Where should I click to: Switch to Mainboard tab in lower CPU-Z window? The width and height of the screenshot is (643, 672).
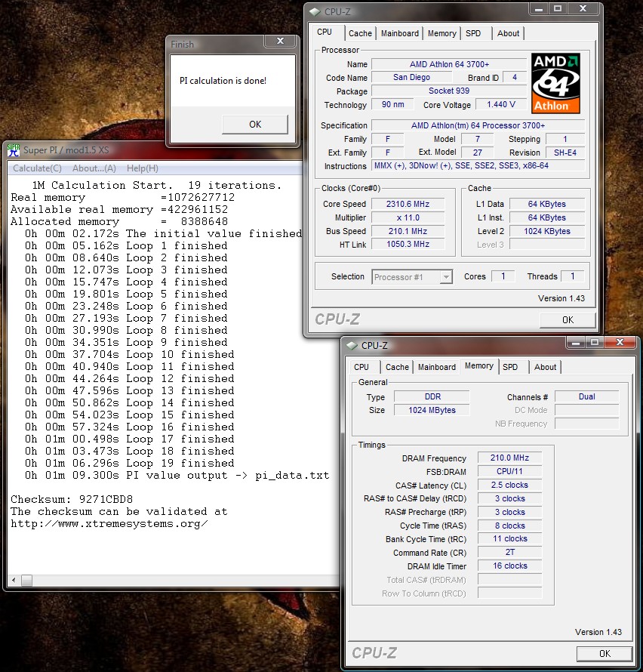point(436,367)
